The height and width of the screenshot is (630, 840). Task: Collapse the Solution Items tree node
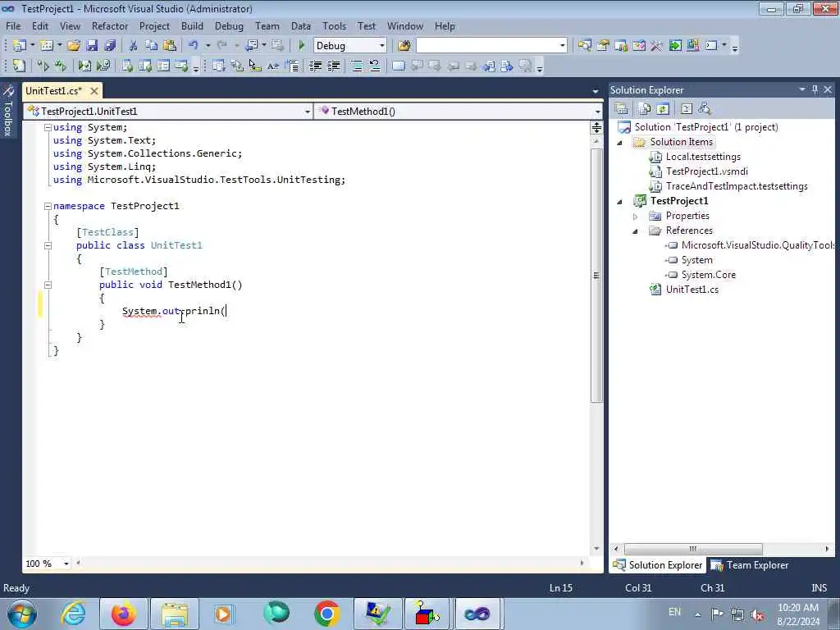[x=620, y=143]
